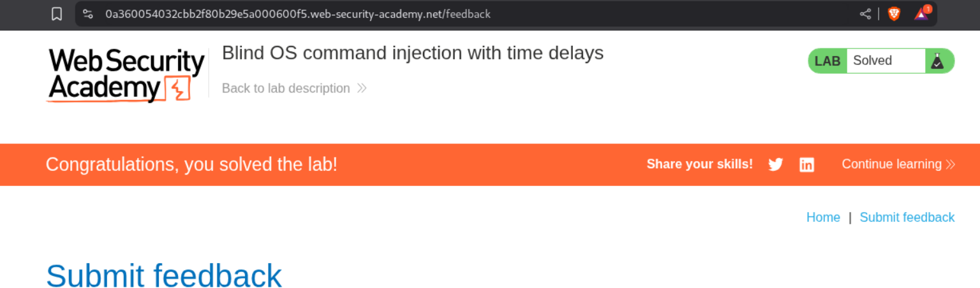Share on Twitter via the bird icon

click(775, 165)
